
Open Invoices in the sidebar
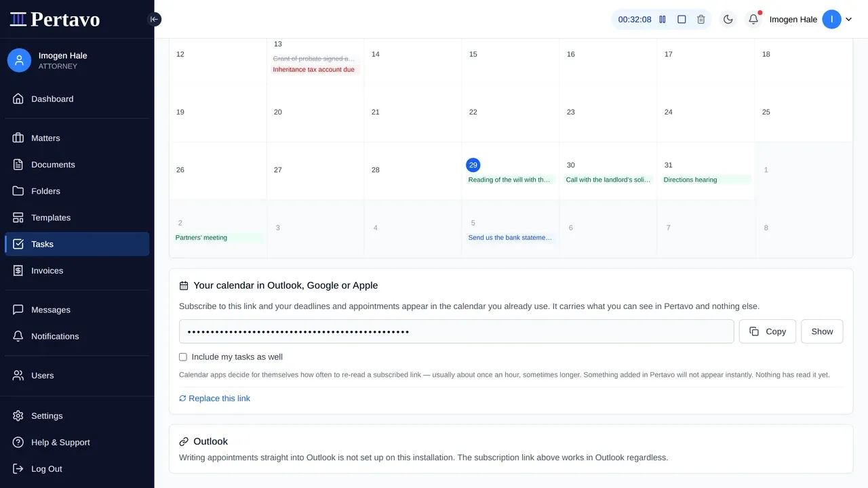77,270
